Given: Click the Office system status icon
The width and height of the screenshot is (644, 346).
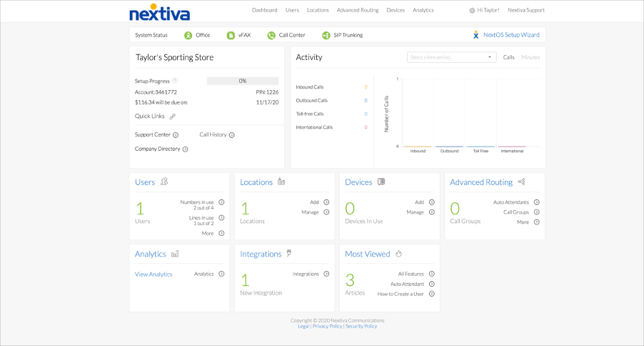Looking at the screenshot, I should click(188, 35).
